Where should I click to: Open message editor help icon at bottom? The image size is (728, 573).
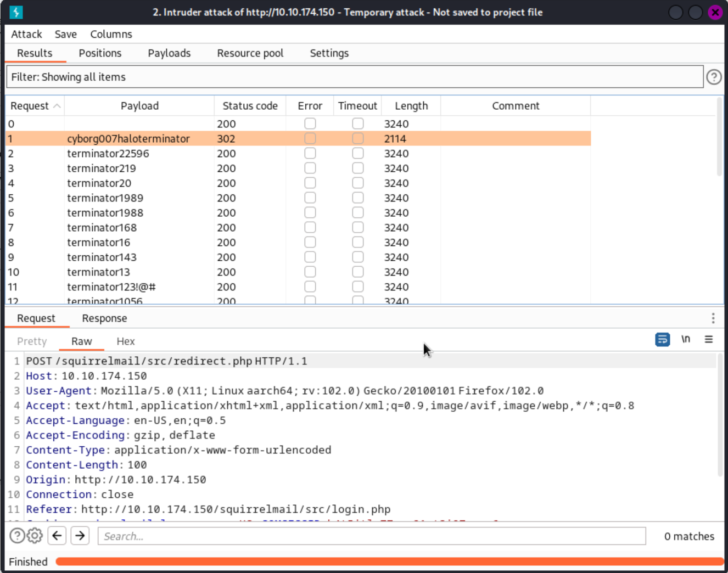17,535
